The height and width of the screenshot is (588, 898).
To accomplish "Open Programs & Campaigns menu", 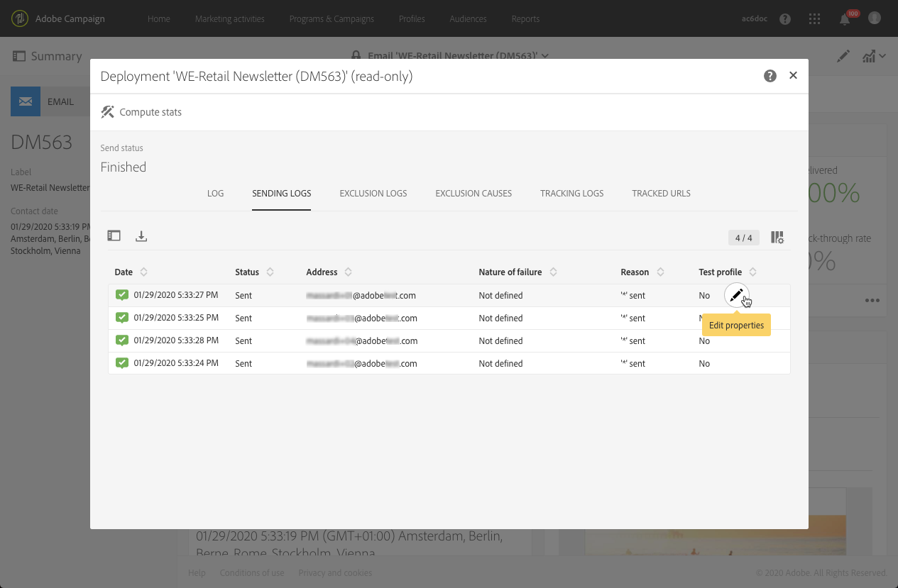I will tap(332, 18).
